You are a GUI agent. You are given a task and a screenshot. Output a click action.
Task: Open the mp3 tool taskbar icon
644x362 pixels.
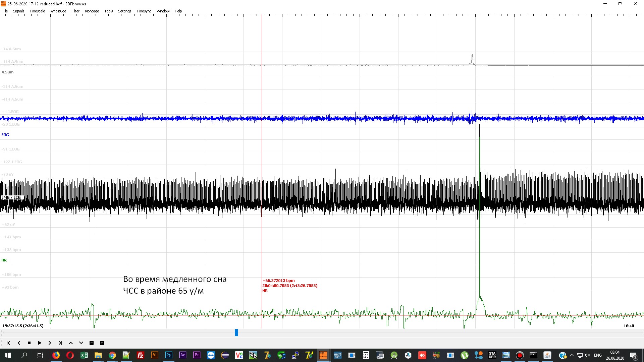pos(338,355)
